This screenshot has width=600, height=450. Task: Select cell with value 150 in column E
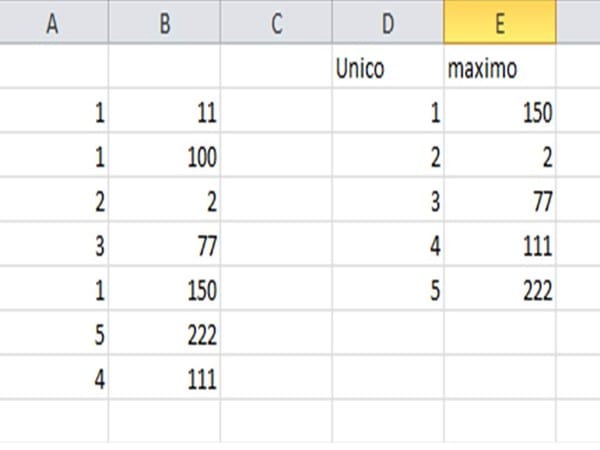click(x=500, y=114)
